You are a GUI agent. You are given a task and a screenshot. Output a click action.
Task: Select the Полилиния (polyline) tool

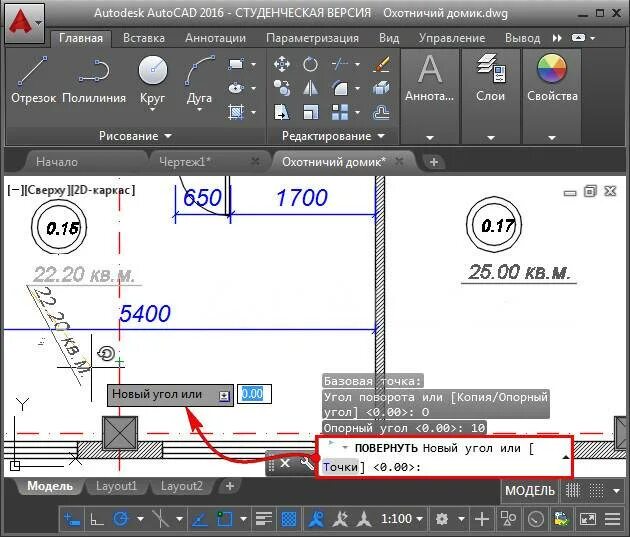94,79
